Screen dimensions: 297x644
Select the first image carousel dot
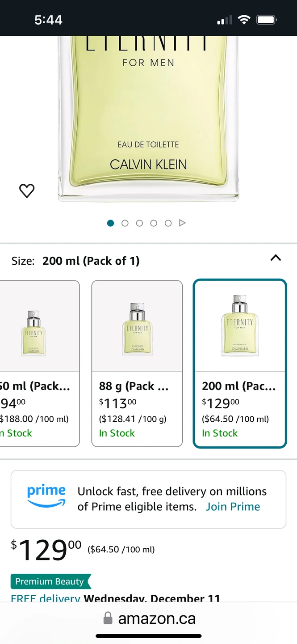tap(111, 223)
